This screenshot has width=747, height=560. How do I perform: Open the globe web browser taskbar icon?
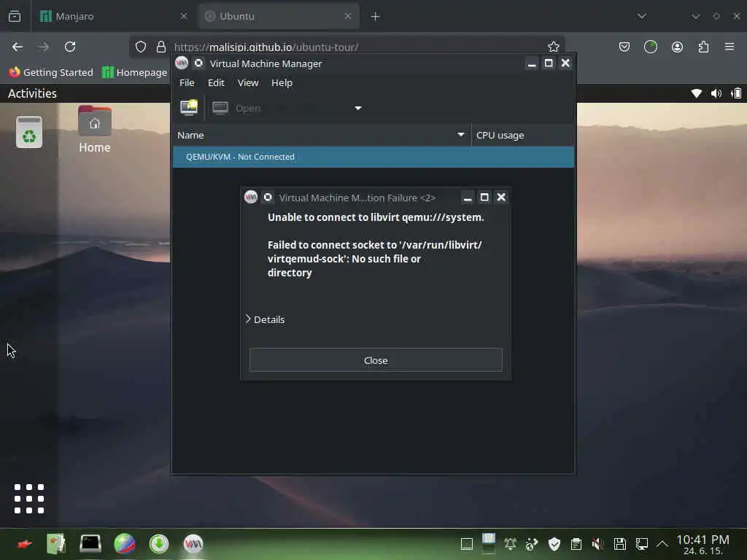pos(125,544)
